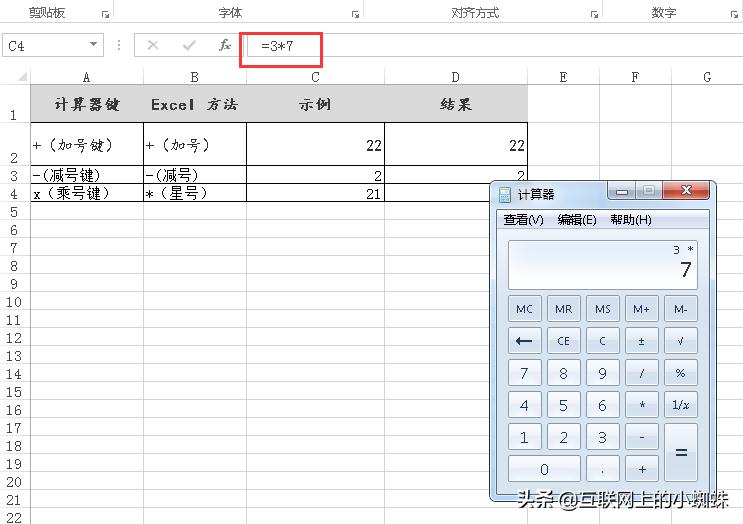Click digit 8 on Calculator keypad
This screenshot has width=743, height=524.
pos(563,373)
